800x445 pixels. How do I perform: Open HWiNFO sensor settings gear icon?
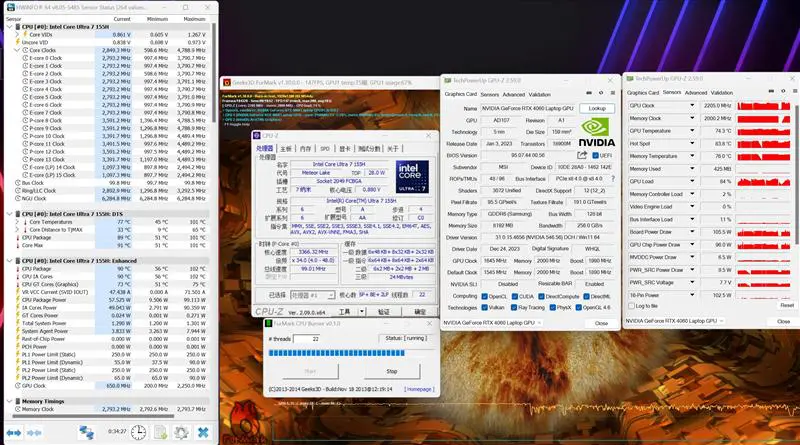click(x=181, y=433)
